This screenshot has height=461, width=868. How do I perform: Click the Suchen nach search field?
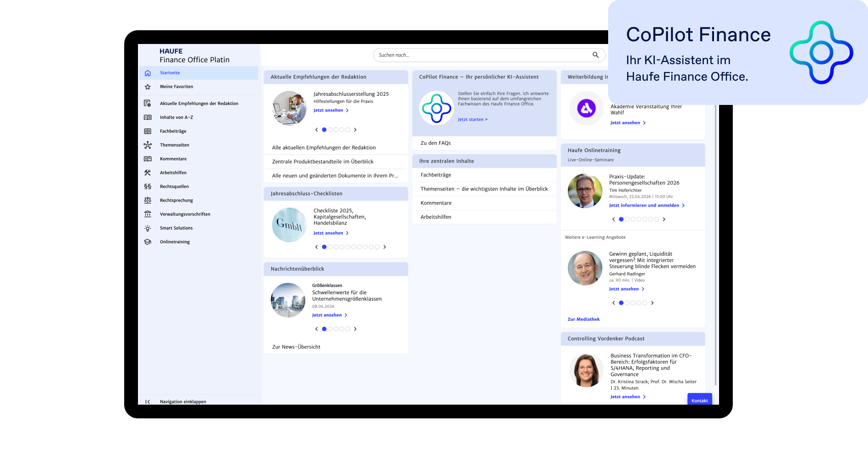[x=489, y=55]
